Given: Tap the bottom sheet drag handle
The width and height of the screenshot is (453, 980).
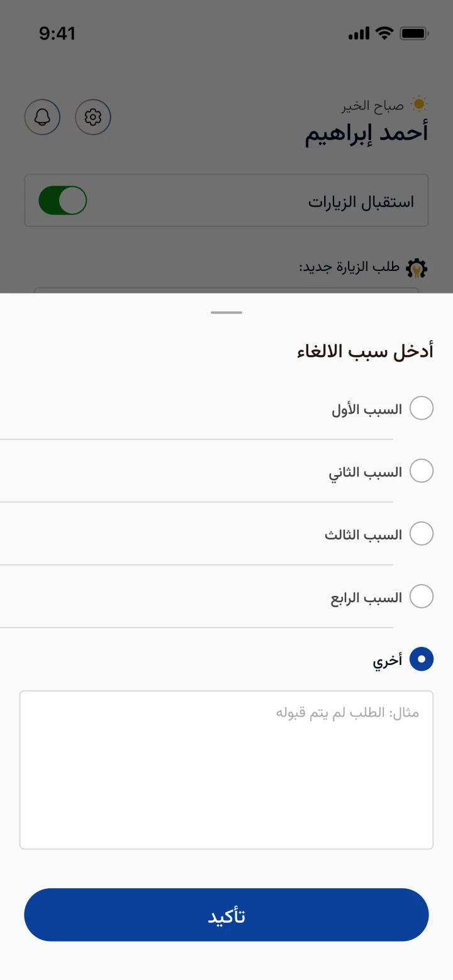Looking at the screenshot, I should 226,312.
